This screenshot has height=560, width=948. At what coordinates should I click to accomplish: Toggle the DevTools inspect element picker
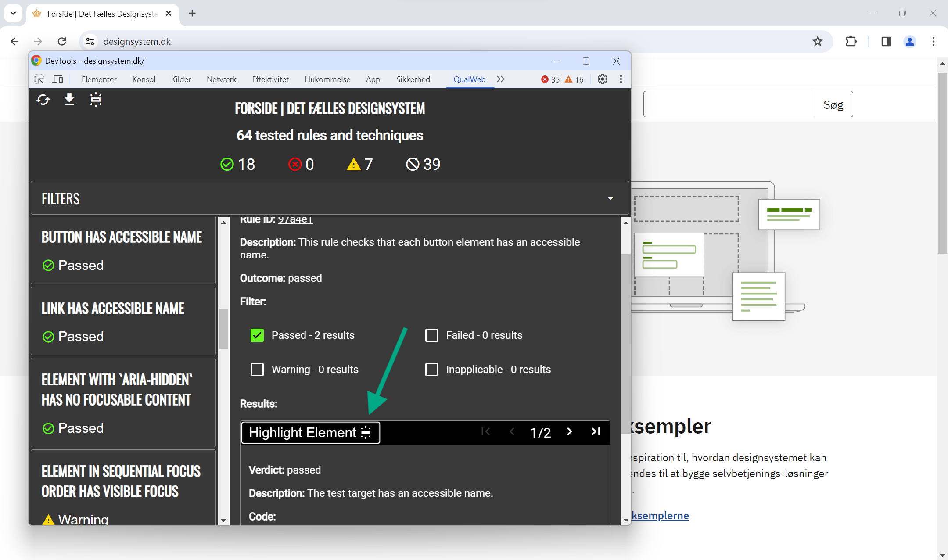pyautogui.click(x=39, y=79)
